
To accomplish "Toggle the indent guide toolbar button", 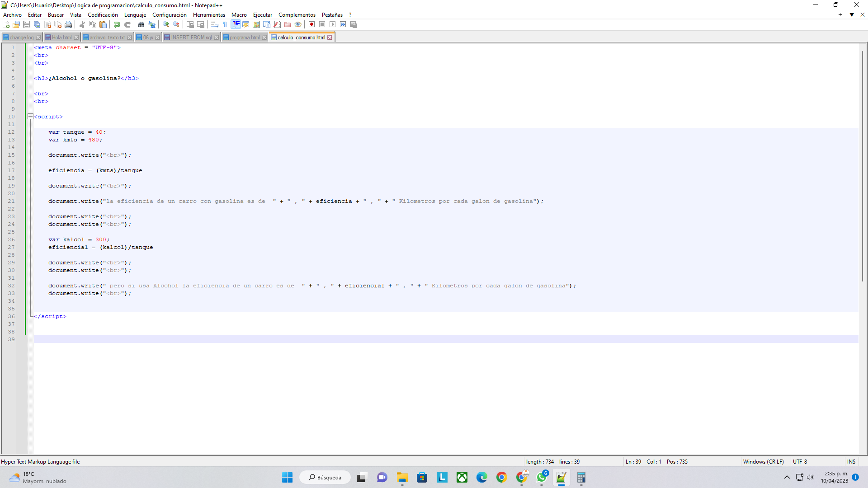I will 236,24.
